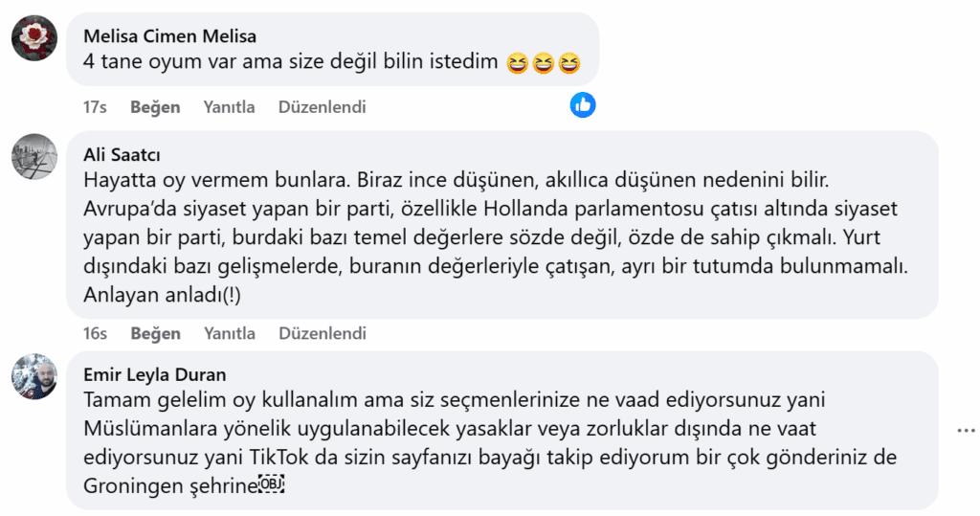This screenshot has width=980, height=516.
Task: Click the 17s timestamp on Melisa's comment
Action: point(95,107)
